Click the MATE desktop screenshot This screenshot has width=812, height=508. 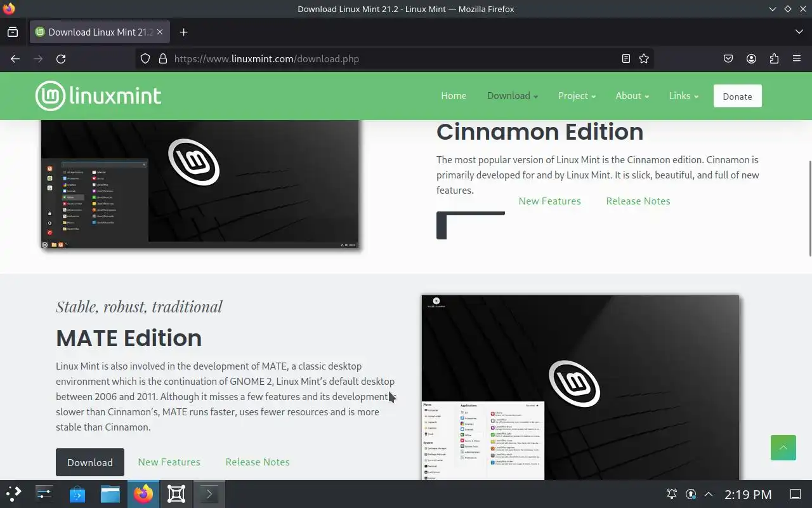(580, 387)
